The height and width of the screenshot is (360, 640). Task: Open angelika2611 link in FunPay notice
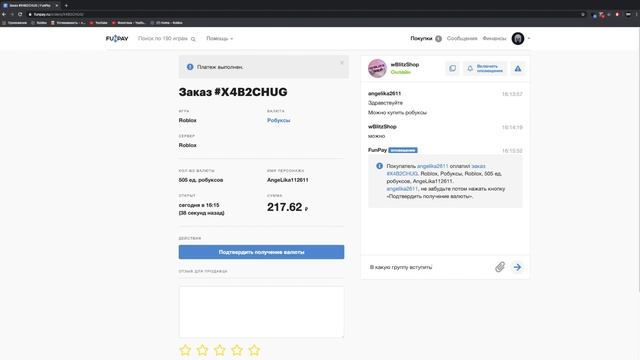click(x=432, y=166)
